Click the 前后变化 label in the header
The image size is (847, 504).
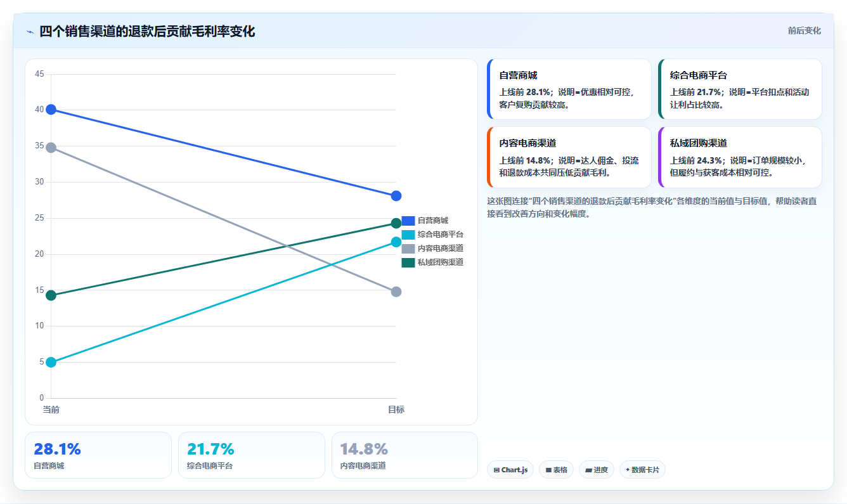[805, 30]
